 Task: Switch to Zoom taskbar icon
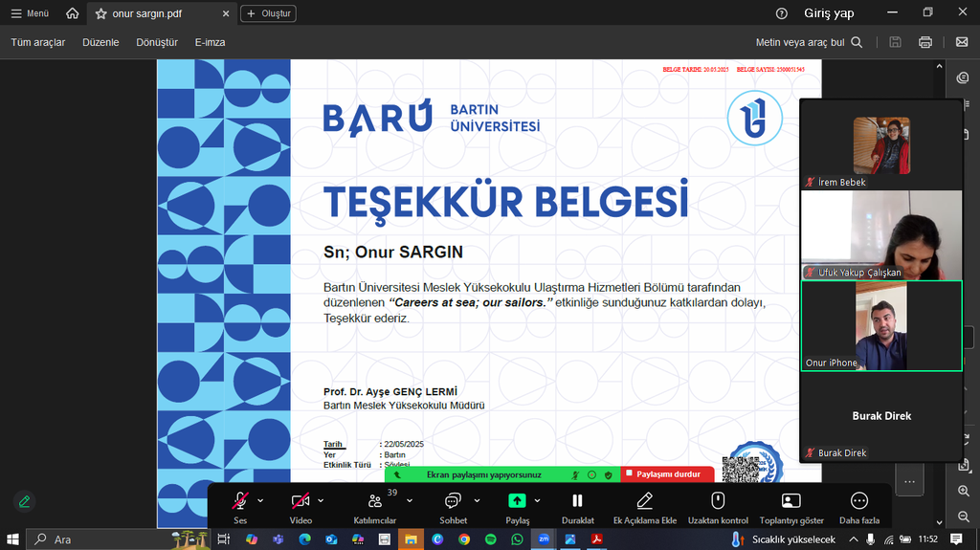click(544, 539)
